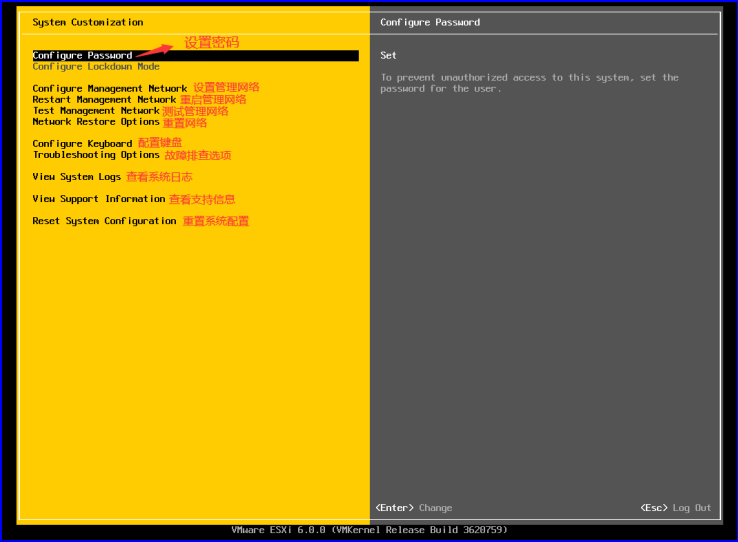Select Configure Lockdown Mode option
This screenshot has height=542, width=738.
tap(96, 67)
